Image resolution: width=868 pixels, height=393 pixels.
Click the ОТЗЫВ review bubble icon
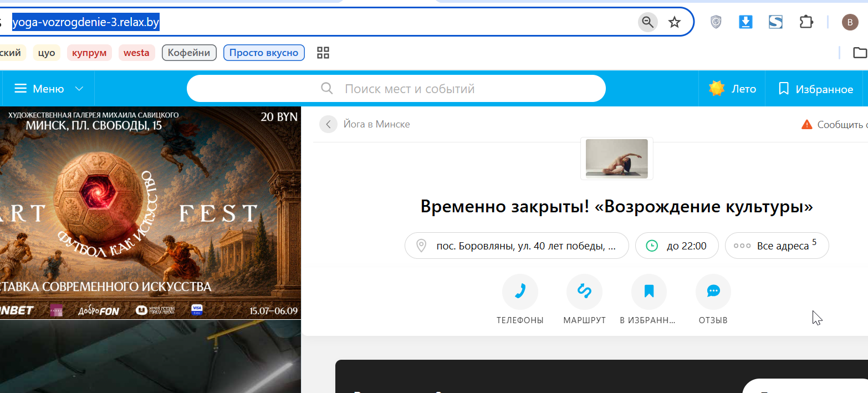pos(713,292)
